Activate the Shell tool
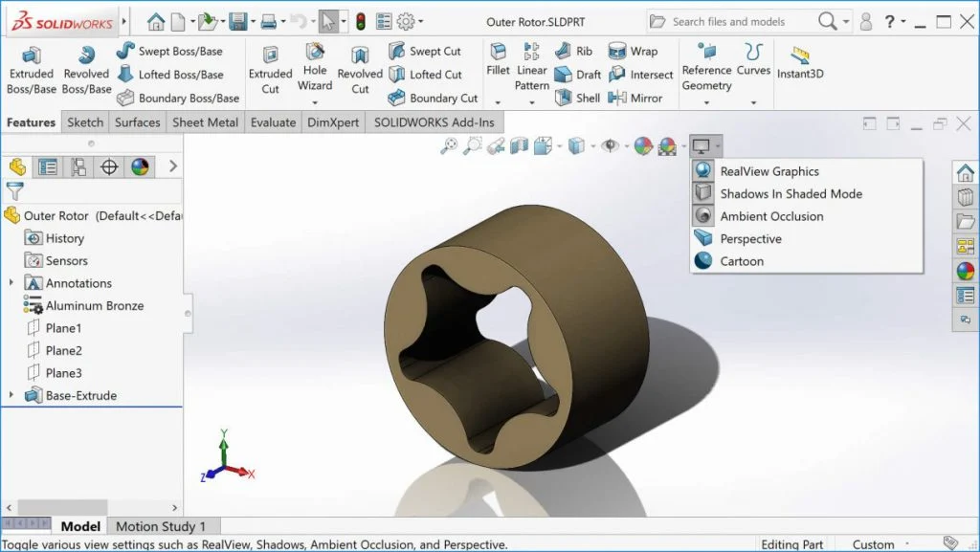The image size is (980, 552). [x=577, y=98]
